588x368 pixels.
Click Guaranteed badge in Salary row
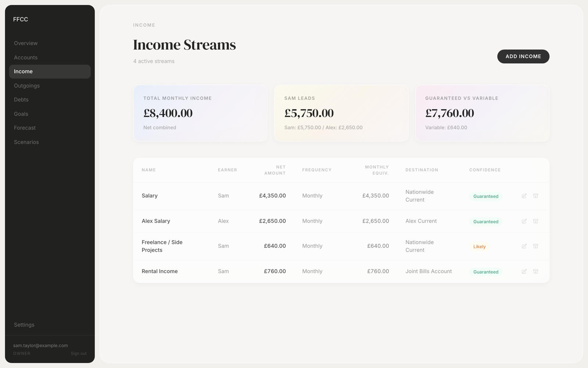[x=485, y=197]
